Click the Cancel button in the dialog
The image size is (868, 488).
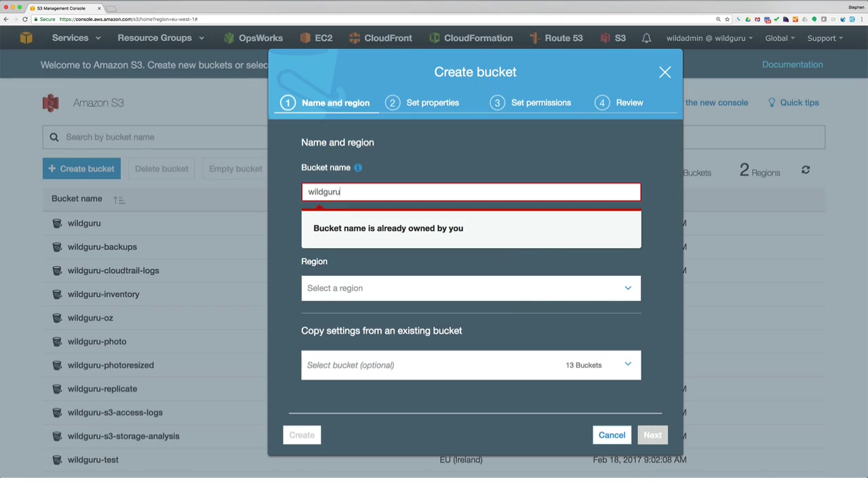pyautogui.click(x=612, y=435)
